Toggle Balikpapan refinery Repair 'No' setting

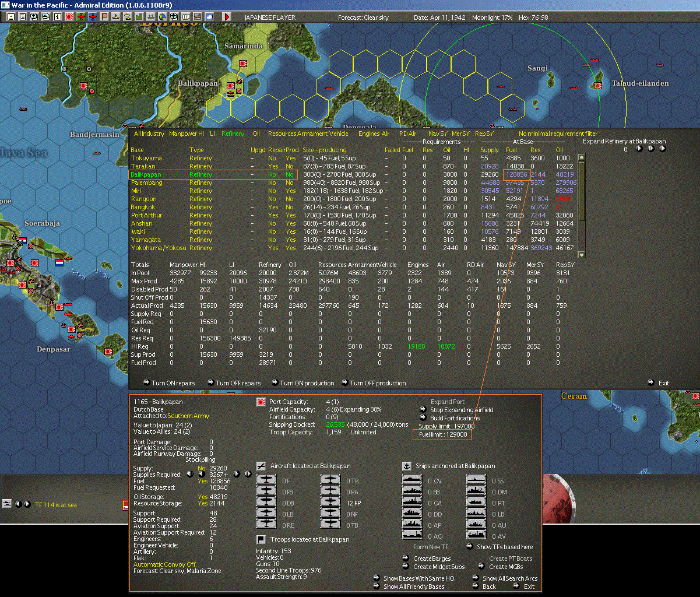pos(272,174)
